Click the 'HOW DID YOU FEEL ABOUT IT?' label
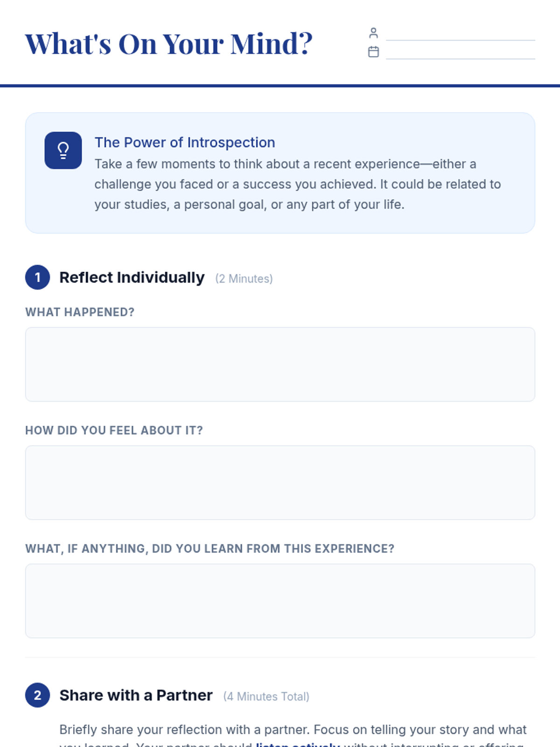The image size is (560, 747). pyautogui.click(x=114, y=430)
